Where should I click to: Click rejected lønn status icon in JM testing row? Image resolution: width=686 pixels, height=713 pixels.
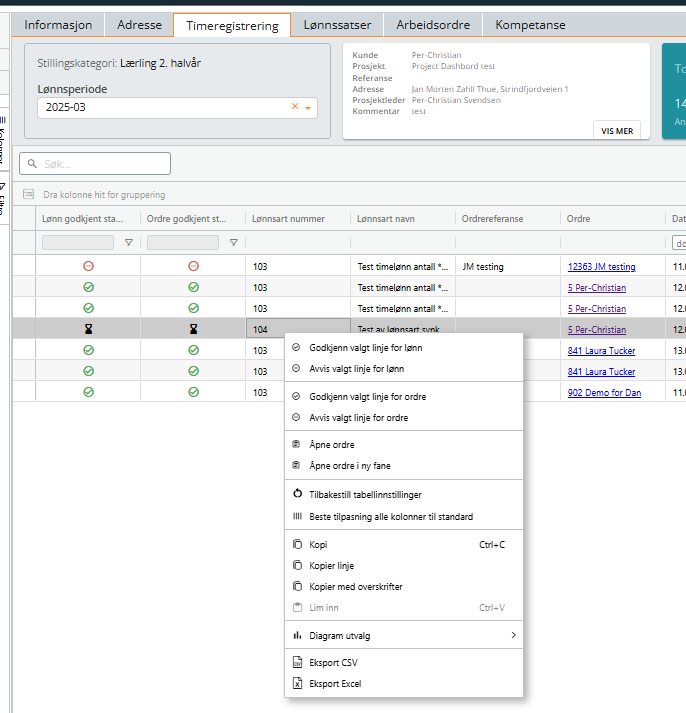coord(89,266)
